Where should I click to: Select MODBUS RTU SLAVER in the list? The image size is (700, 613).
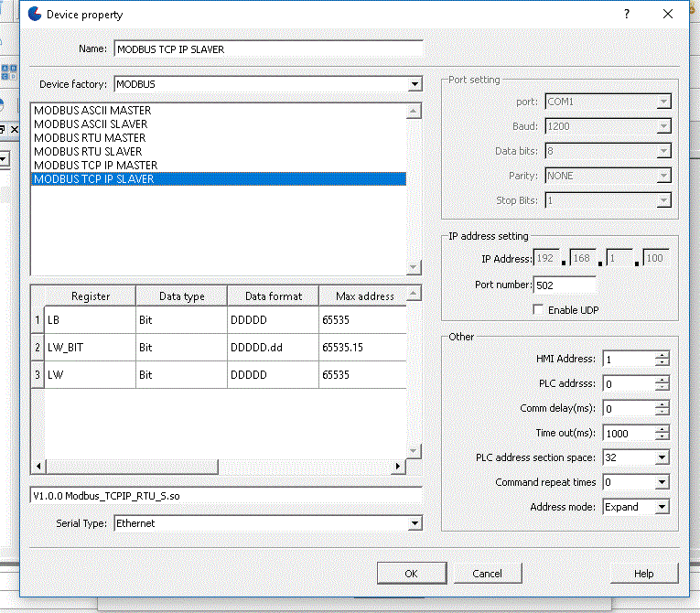coord(219,152)
